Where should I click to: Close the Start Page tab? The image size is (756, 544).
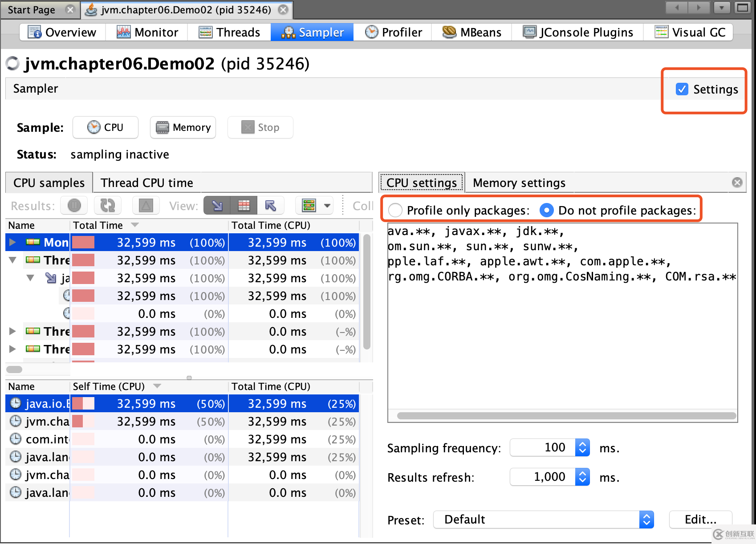click(x=70, y=9)
